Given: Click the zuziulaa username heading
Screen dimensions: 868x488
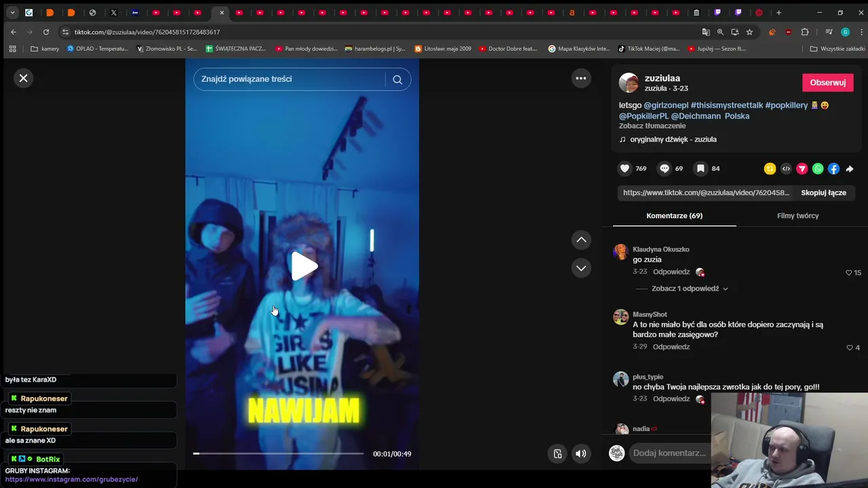Looking at the screenshot, I should point(663,78).
